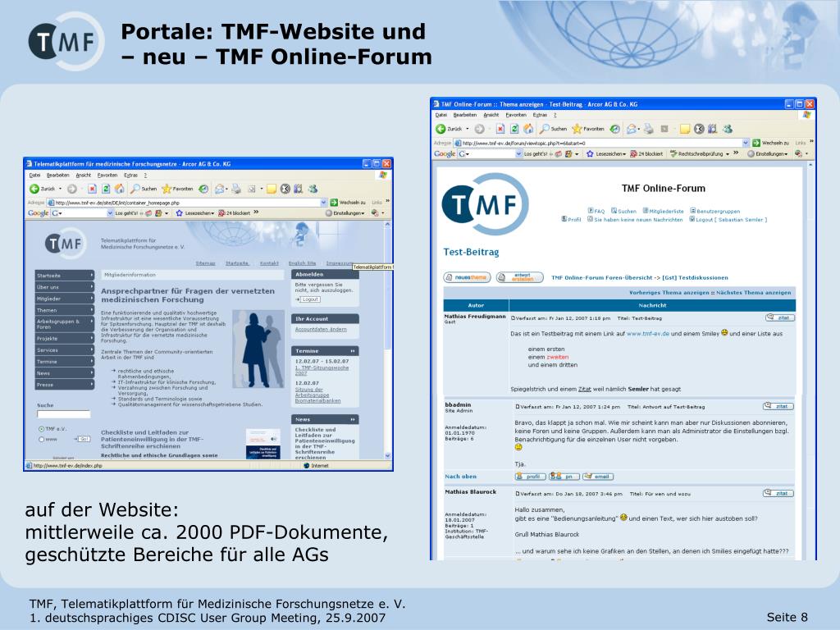Open Favoriten star in forum window toolbar

[577, 129]
